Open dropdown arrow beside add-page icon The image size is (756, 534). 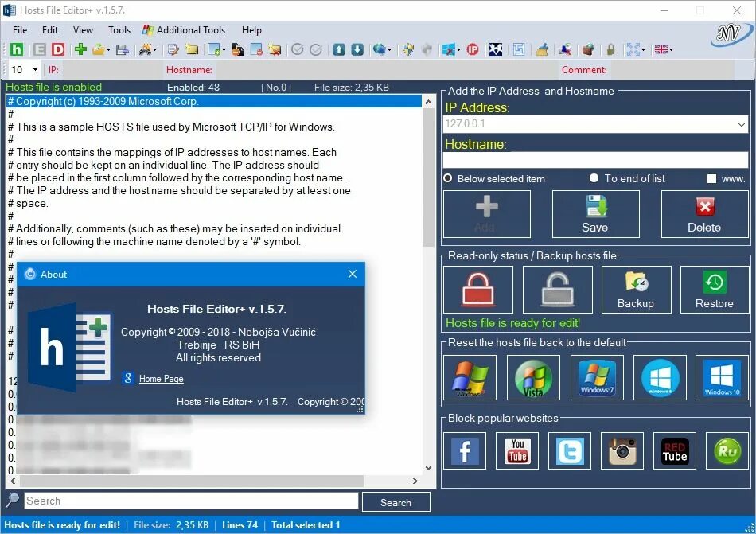(x=224, y=49)
